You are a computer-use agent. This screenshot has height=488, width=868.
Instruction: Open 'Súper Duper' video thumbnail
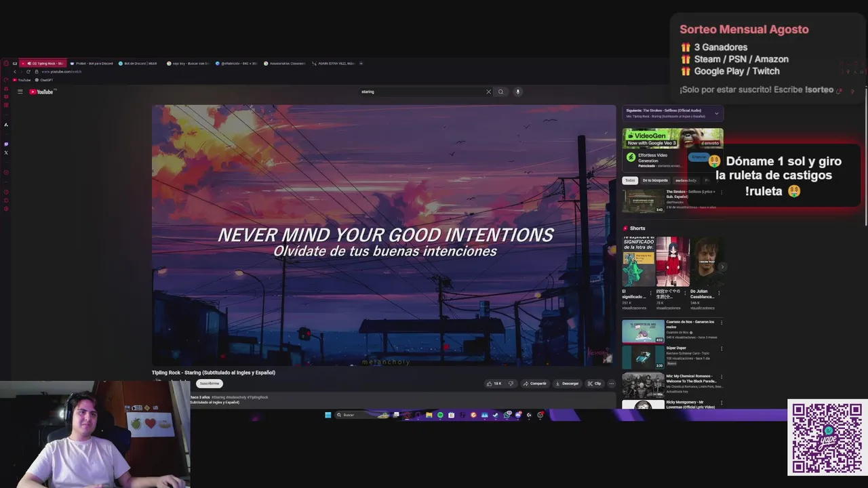click(644, 357)
